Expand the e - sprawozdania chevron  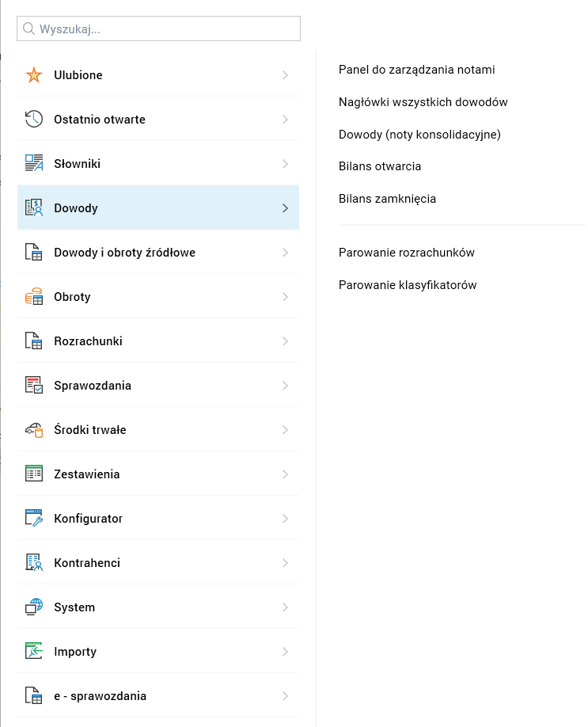(x=285, y=696)
